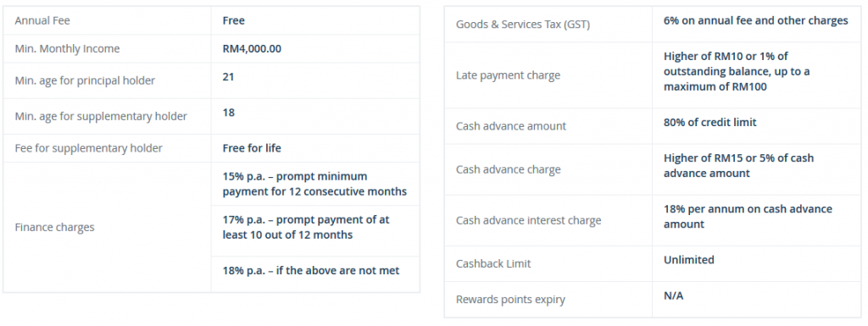The width and height of the screenshot is (868, 326).
Task: Select the 80% of credit limit value
Action: [x=709, y=122]
